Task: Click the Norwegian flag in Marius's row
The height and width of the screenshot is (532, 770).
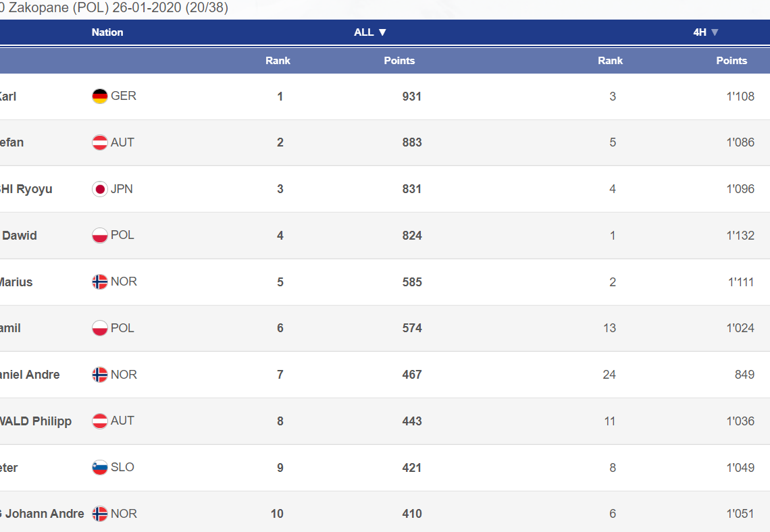Action: (x=100, y=282)
